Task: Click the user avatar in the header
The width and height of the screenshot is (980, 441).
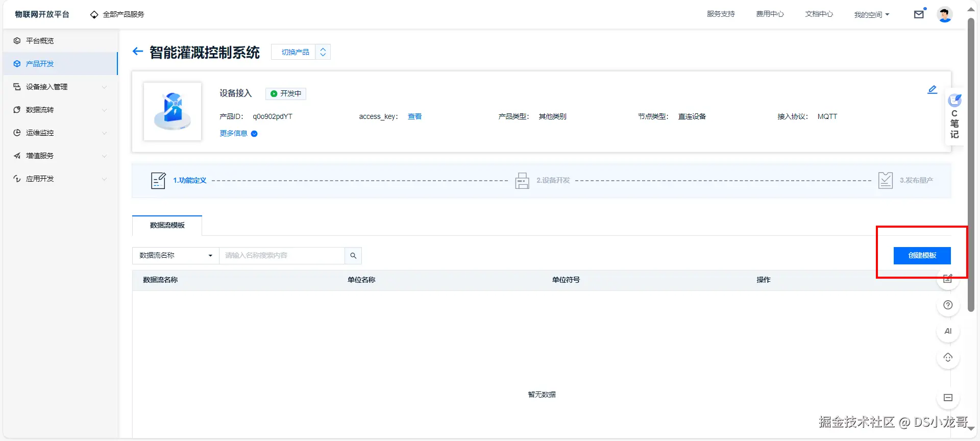Action: point(945,14)
